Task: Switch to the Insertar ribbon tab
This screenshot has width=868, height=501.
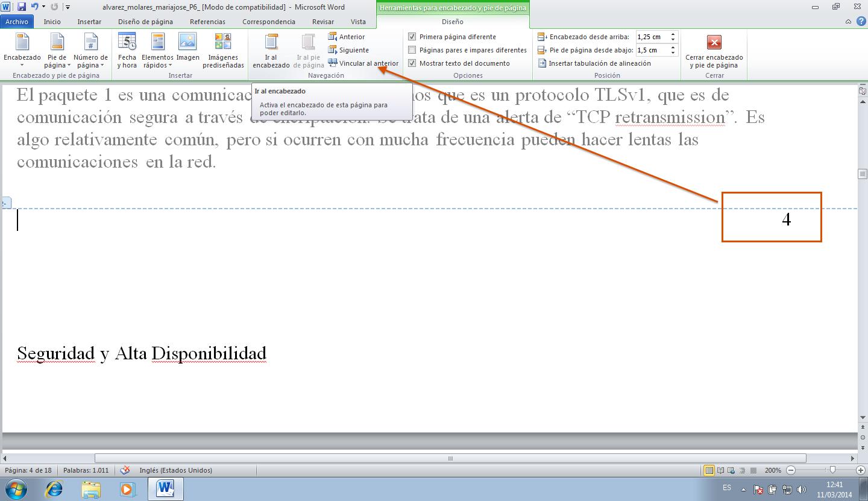Action: [89, 22]
